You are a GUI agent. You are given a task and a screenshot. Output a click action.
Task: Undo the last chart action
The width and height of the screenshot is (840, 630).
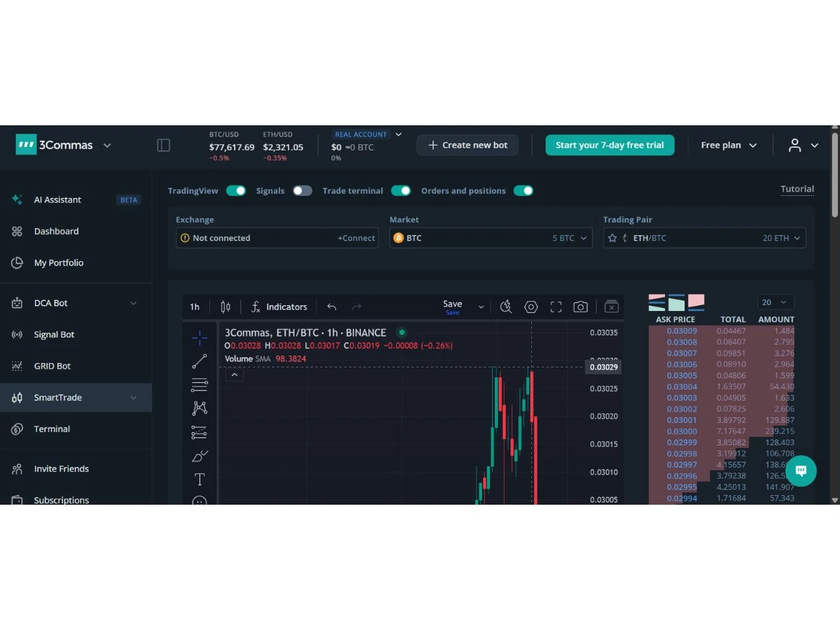coord(332,307)
